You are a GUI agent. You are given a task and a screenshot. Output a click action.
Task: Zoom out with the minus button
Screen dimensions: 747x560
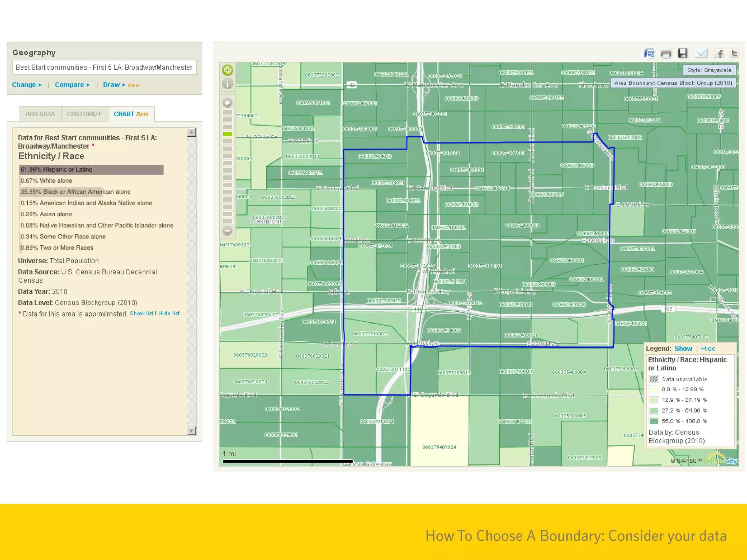point(228,231)
